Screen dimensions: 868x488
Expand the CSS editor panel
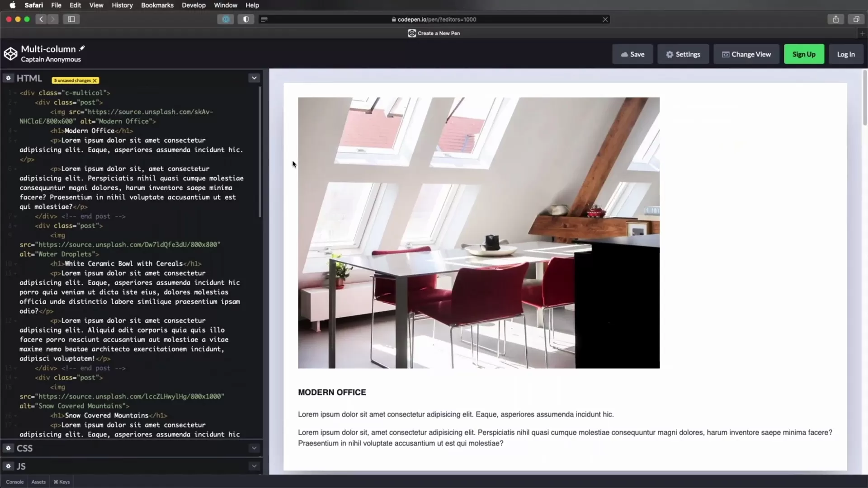[x=254, y=448]
